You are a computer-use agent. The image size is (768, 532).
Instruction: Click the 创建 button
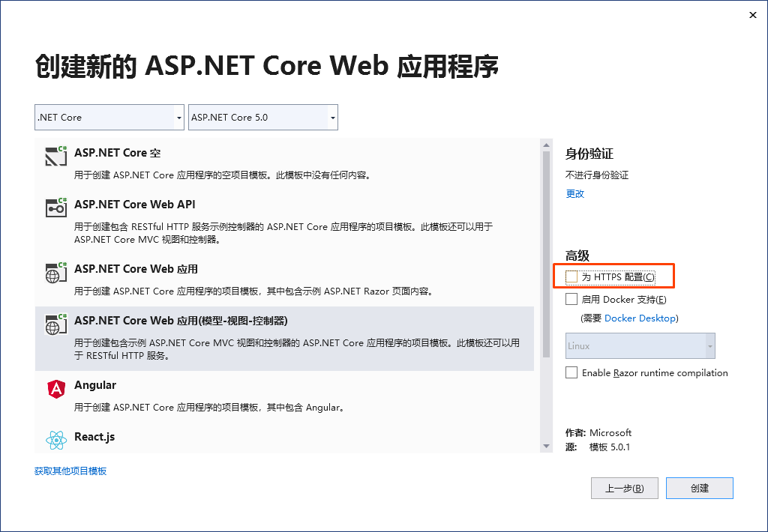point(700,488)
